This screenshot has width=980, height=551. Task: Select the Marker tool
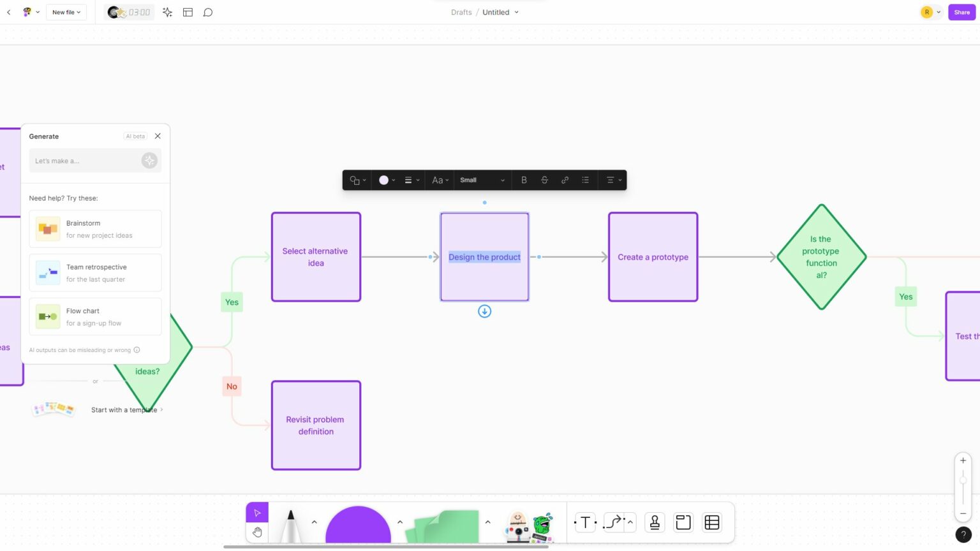(x=291, y=522)
